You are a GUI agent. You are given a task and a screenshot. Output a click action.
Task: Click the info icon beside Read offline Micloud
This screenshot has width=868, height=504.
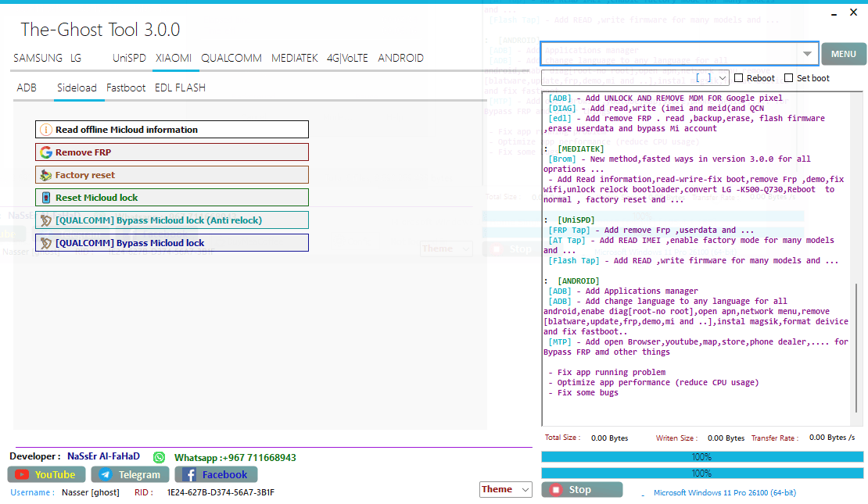coord(46,130)
